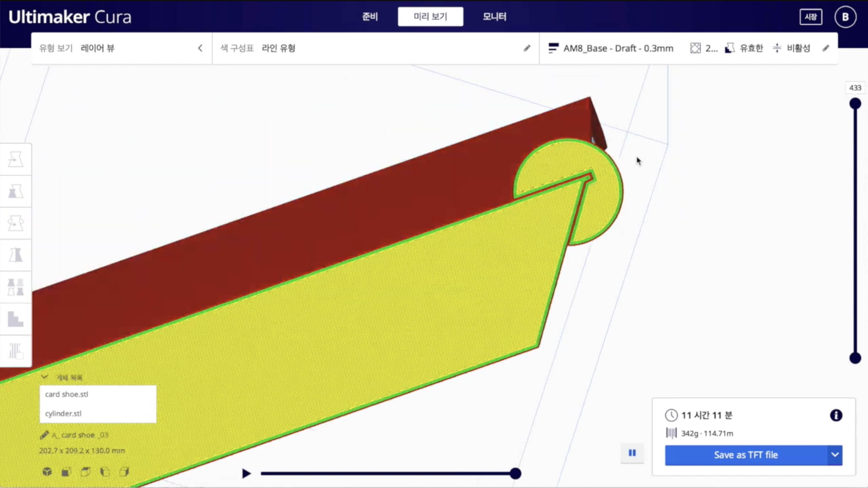Click the material estimate text 342g · 114.71m
The image size is (868, 488).
tap(707, 433)
